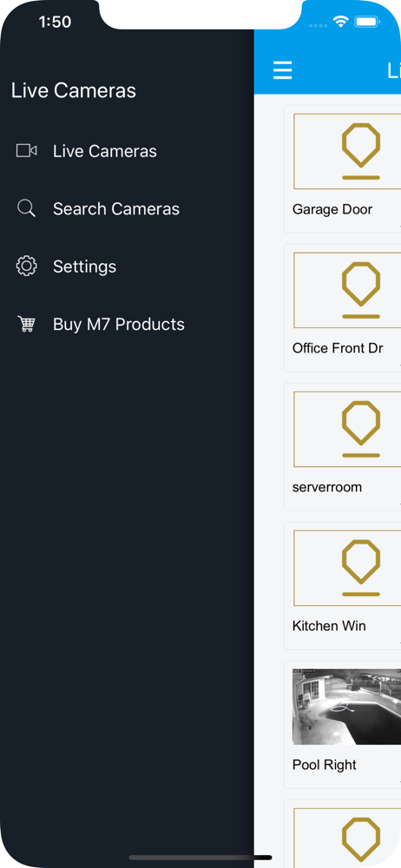Click the magnifying glass search icon
Image resolution: width=401 pixels, height=868 pixels.
[26, 208]
